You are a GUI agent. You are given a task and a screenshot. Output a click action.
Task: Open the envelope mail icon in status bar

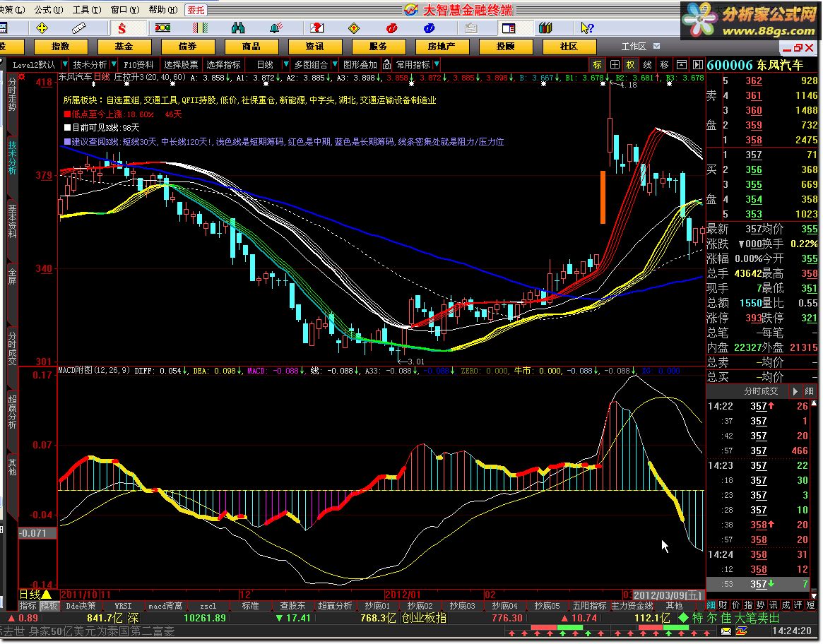point(726,631)
